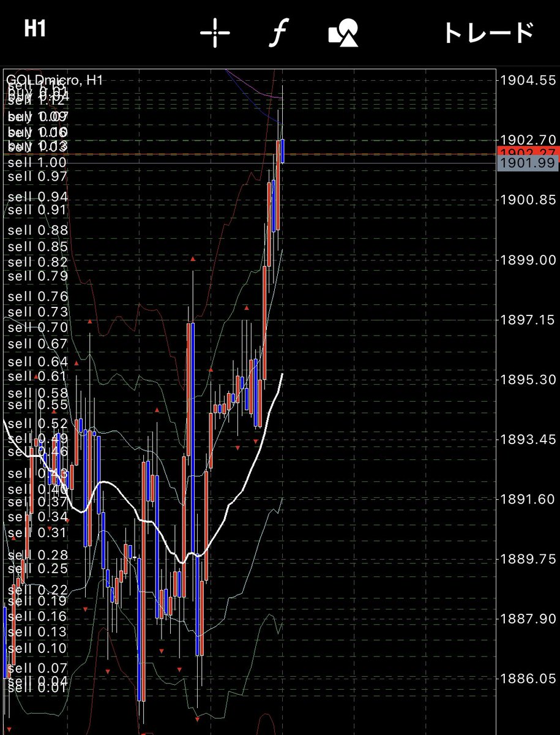
Task: Click the 1891.60 price axis label
Action: [528, 500]
